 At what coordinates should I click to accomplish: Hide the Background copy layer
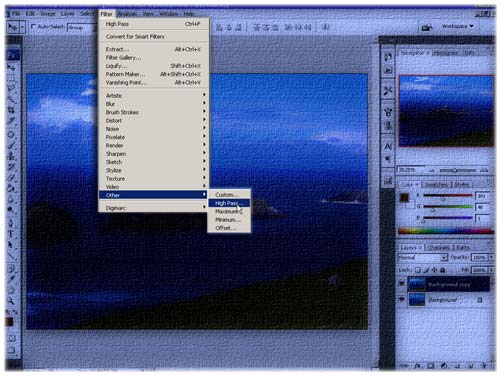(x=402, y=284)
